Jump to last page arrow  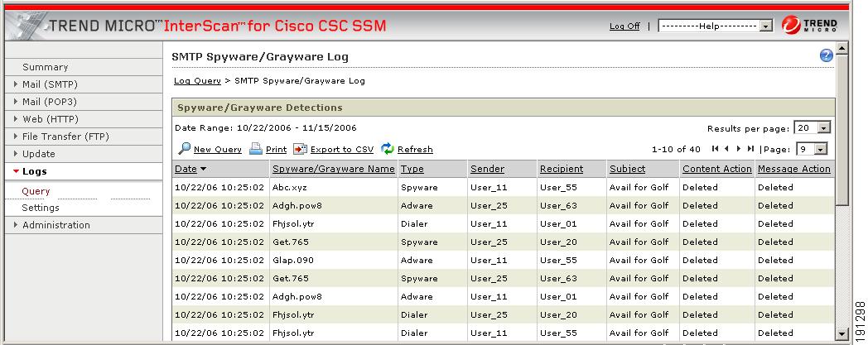point(750,149)
